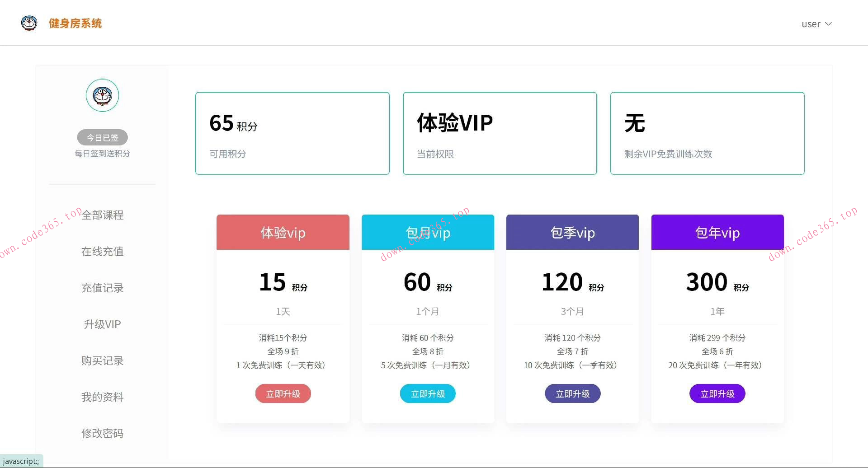Viewport: 868px width, 468px height.
Task: Open 在线充值 in the sidebar
Action: [x=102, y=252]
